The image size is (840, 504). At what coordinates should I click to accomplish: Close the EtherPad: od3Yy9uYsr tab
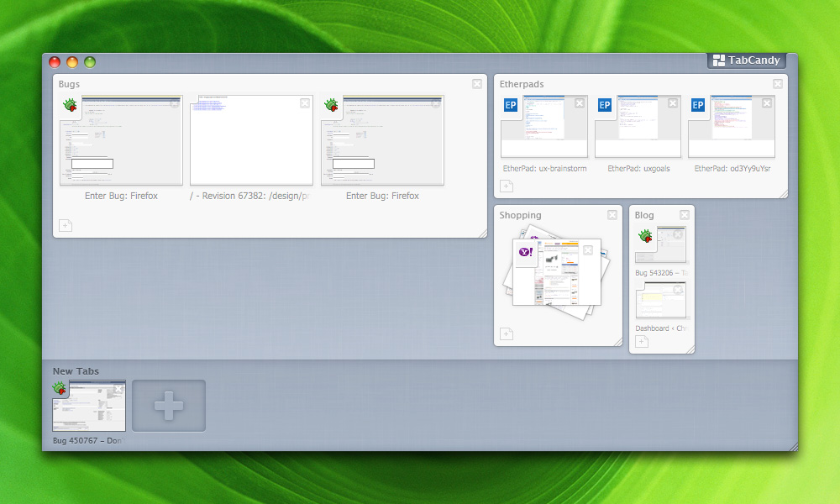point(766,103)
